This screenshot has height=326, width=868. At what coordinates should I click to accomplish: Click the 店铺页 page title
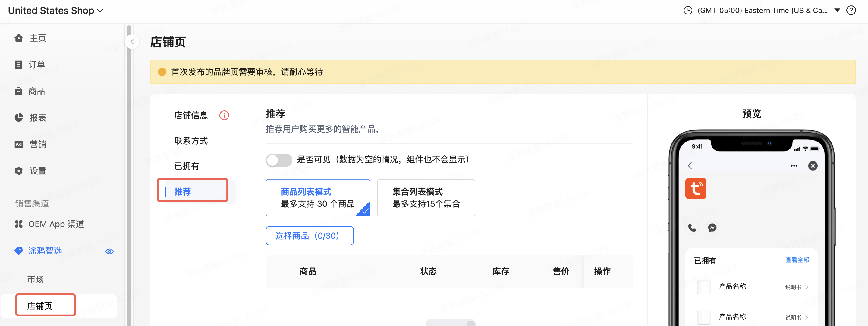(x=168, y=42)
